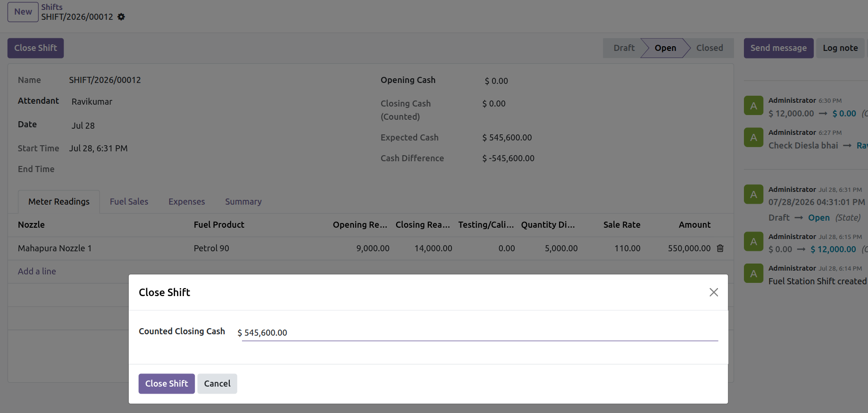Image resolution: width=868 pixels, height=413 pixels.
Task: Confirm with the purple Close Shift dialog button
Action: pyautogui.click(x=167, y=384)
